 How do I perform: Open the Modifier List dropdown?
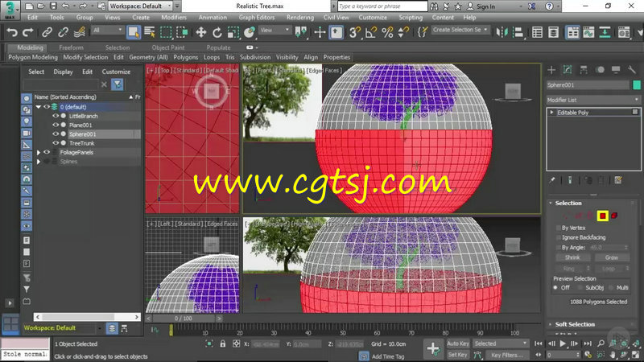tap(593, 100)
